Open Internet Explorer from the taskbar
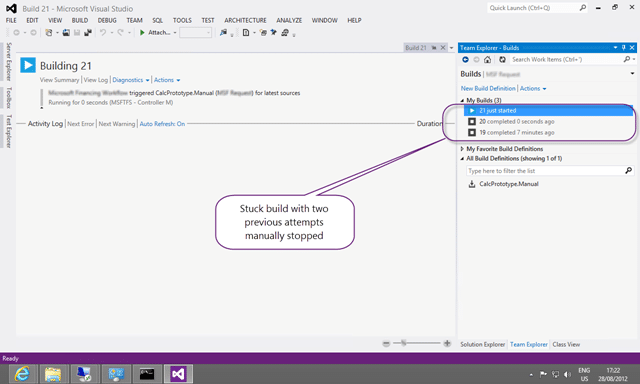 [x=23, y=374]
